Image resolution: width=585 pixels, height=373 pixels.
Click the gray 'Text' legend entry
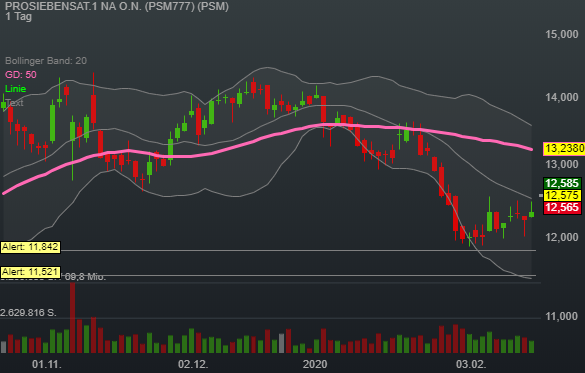[x=14, y=103]
